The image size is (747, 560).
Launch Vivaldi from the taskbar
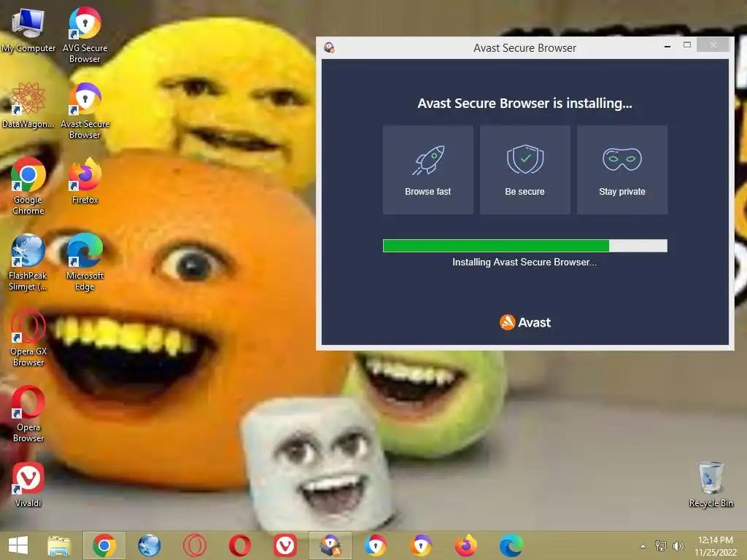tap(285, 545)
